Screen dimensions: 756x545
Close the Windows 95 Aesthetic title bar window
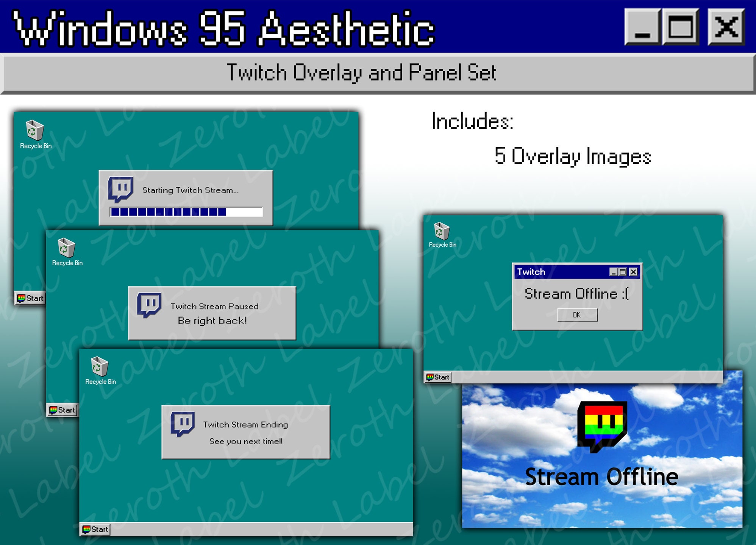(x=726, y=26)
